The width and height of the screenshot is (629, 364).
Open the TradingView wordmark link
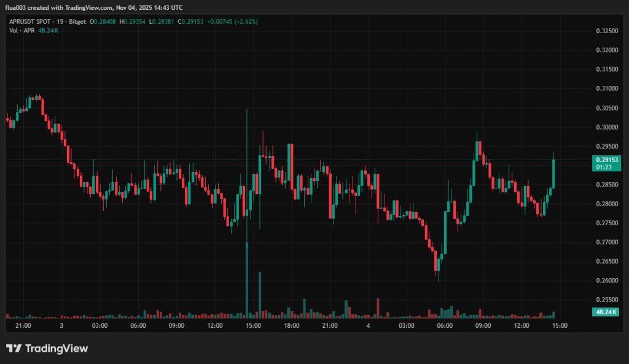[x=56, y=349]
